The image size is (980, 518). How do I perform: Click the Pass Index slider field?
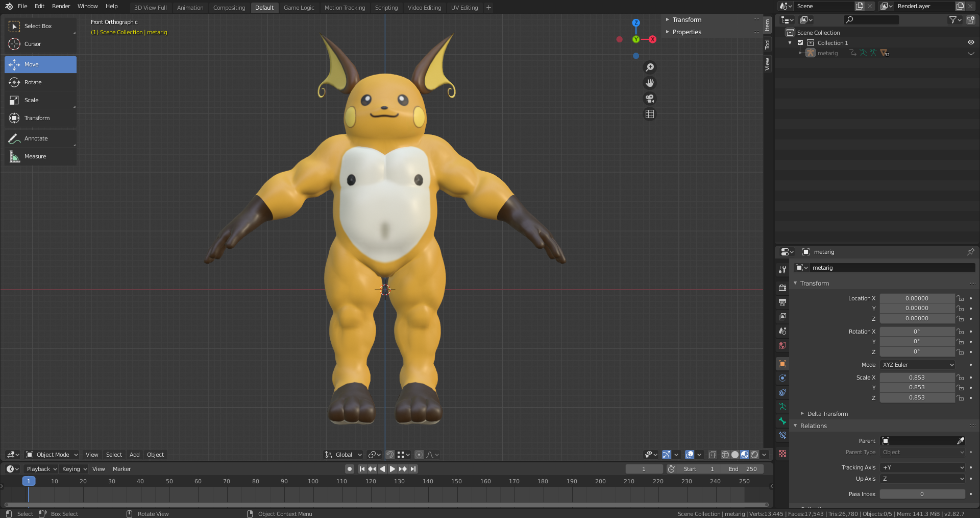pos(922,494)
